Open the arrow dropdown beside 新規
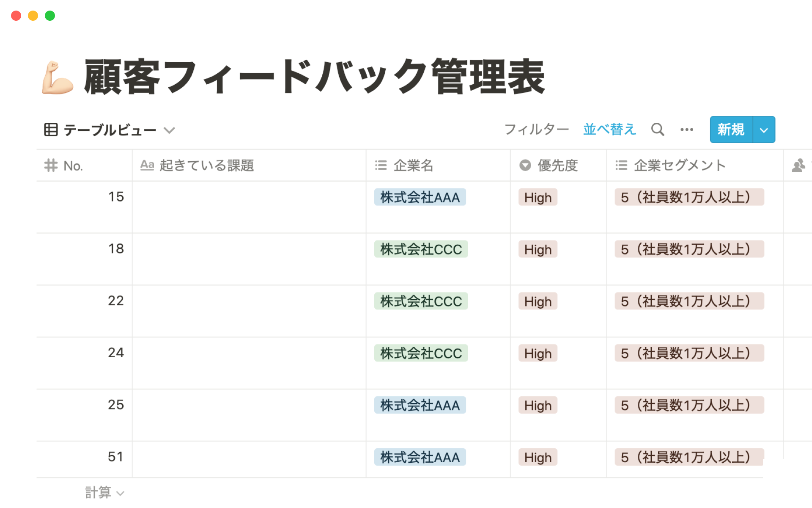Screen dimensions: 812x508 pyautogui.click(x=764, y=130)
